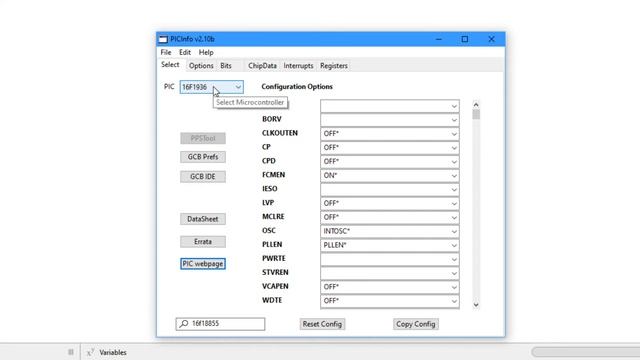Open the DataSheet button
Screen dimensions: 640x360
[x=203, y=219]
